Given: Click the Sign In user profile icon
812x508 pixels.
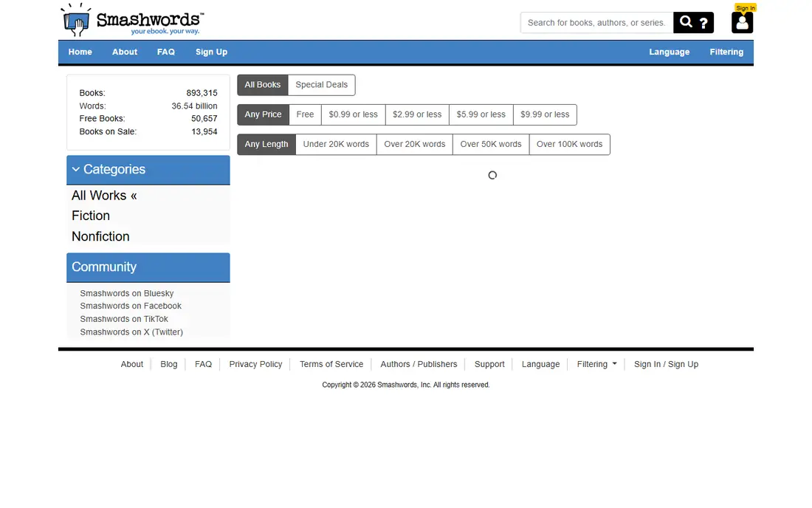Looking at the screenshot, I should [742, 22].
